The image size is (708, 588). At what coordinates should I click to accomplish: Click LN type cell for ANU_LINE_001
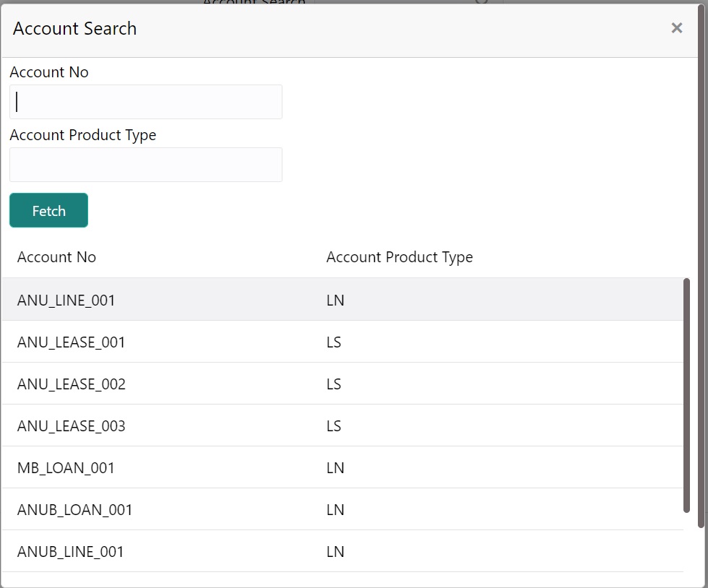pyautogui.click(x=335, y=300)
